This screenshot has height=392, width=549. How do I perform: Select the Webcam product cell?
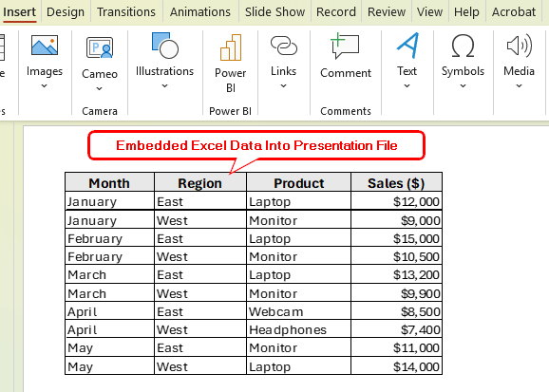298,311
